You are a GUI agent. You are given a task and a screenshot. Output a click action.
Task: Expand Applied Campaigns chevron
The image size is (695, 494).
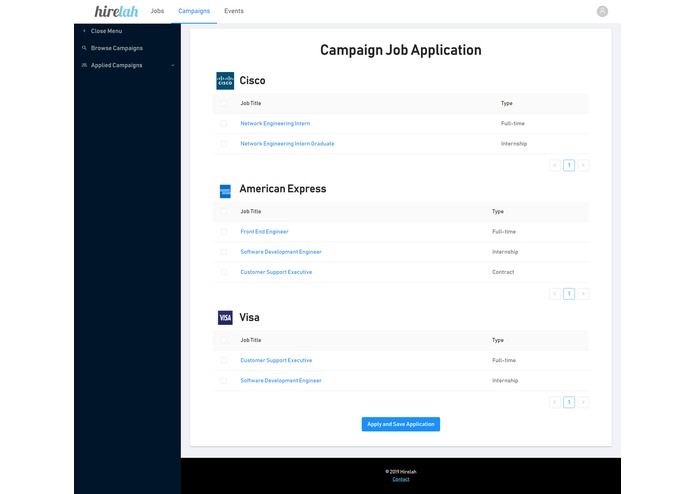click(x=172, y=65)
